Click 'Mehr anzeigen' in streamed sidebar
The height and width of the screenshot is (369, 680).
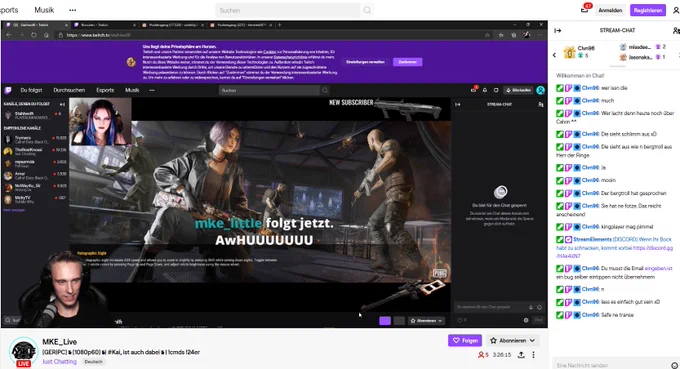point(14,210)
